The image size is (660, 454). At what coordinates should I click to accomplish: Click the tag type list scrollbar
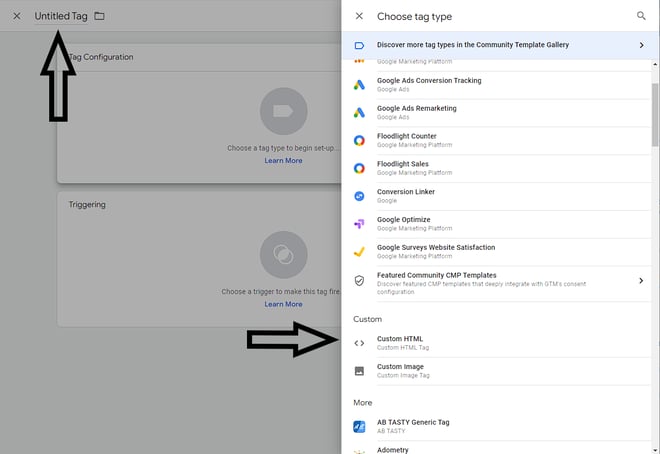tap(655, 114)
